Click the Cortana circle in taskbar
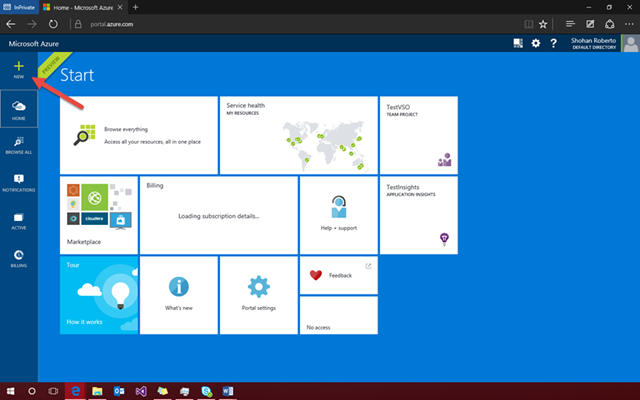The width and height of the screenshot is (640, 400). (31, 391)
